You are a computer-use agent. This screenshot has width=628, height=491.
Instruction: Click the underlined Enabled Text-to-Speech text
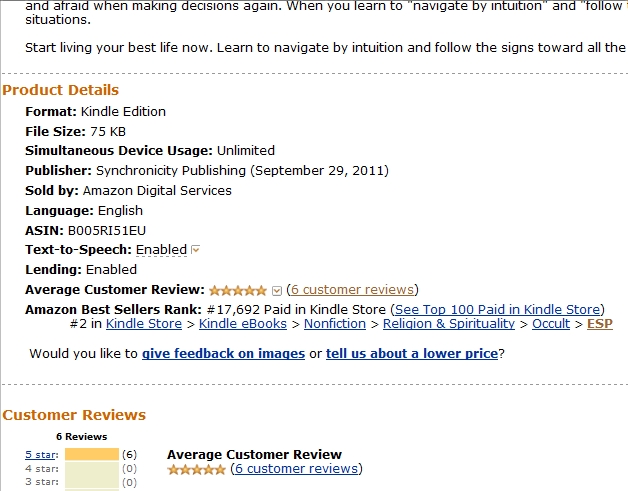point(161,250)
